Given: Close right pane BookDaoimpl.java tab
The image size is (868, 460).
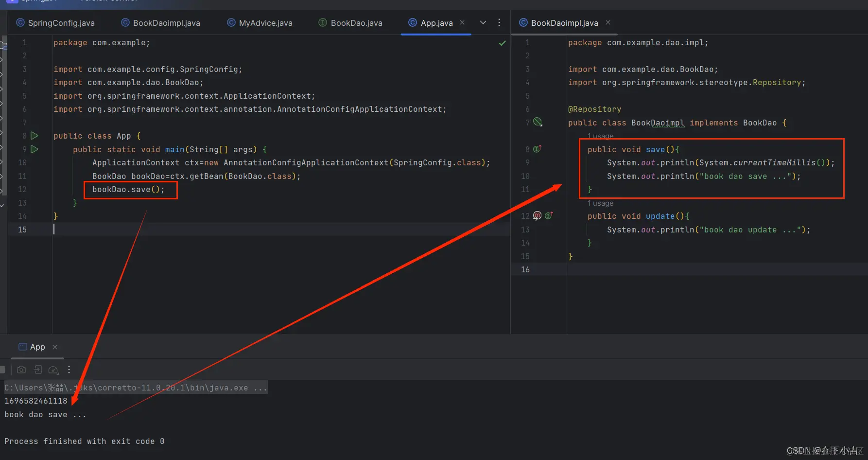Looking at the screenshot, I should pyautogui.click(x=608, y=22).
